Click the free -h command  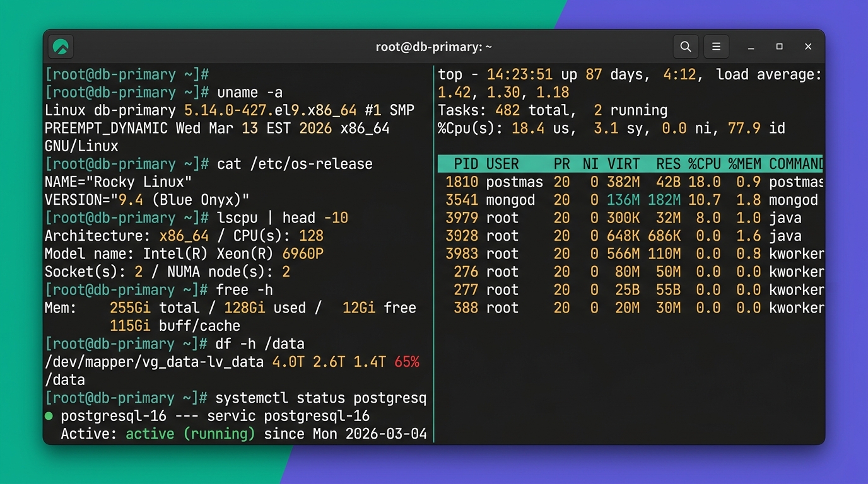pos(245,290)
